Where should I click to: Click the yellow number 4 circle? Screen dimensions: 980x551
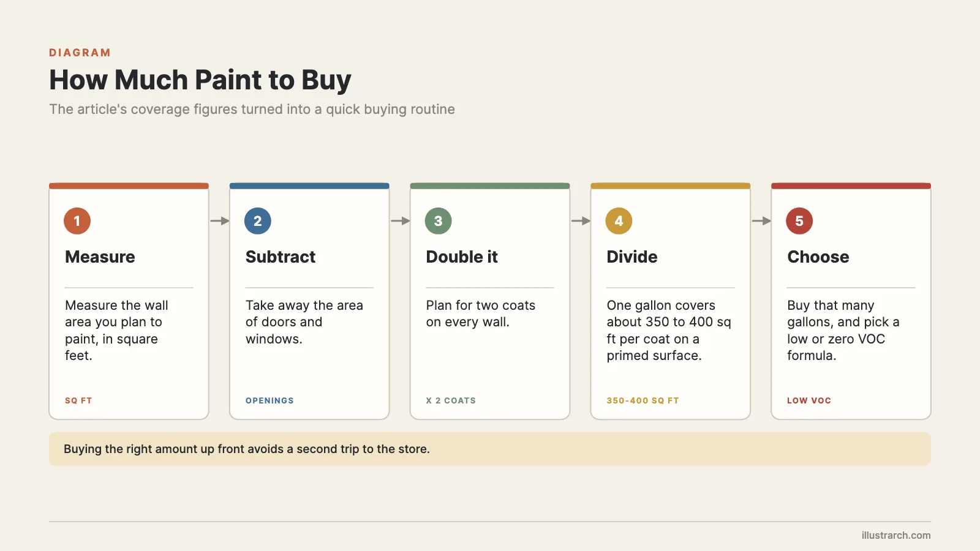[619, 221]
